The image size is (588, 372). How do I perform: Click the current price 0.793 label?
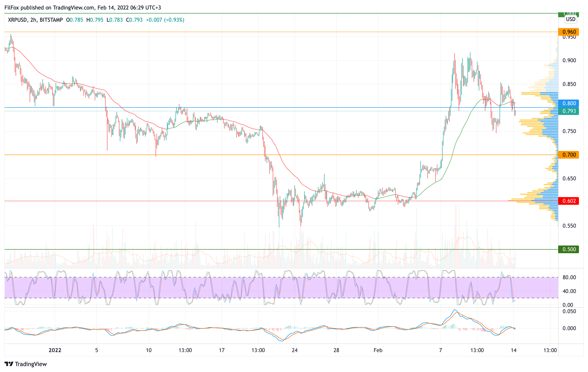coord(569,111)
